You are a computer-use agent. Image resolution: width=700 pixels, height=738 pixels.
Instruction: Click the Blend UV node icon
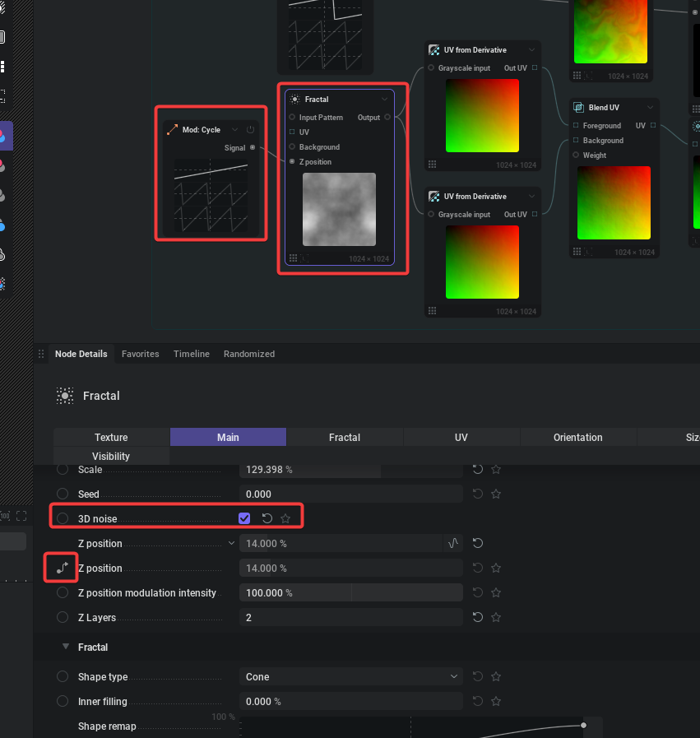click(579, 108)
